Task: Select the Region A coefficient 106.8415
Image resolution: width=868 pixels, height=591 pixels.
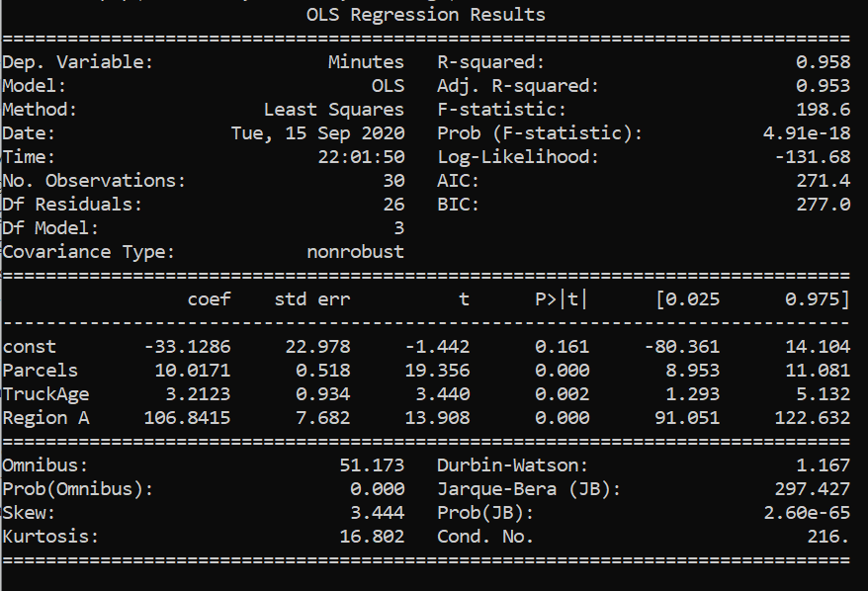Action: (188, 418)
